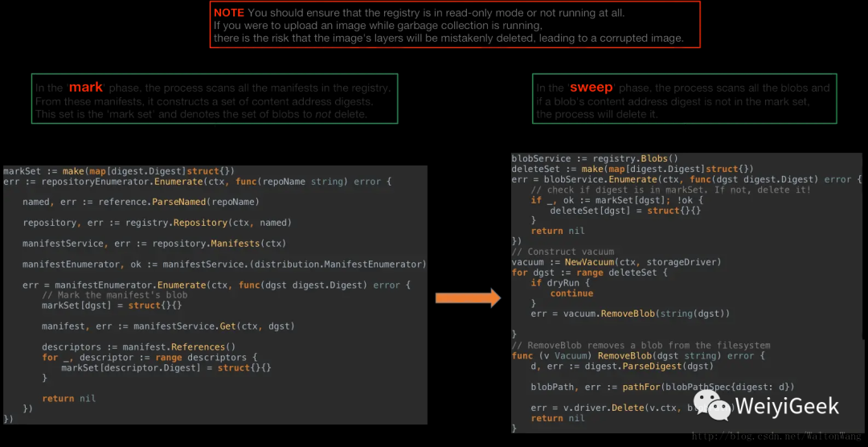Click the manifest.References() line
The image size is (868, 447).
point(138,347)
